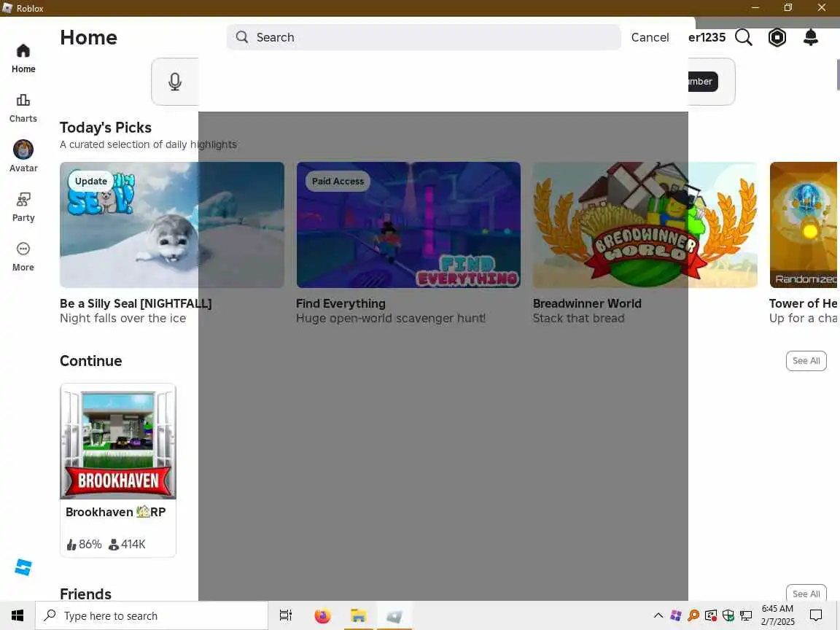Image resolution: width=840 pixels, height=630 pixels.
Task: Open Be a Silly Seal thumbnail
Action: pyautogui.click(x=172, y=225)
